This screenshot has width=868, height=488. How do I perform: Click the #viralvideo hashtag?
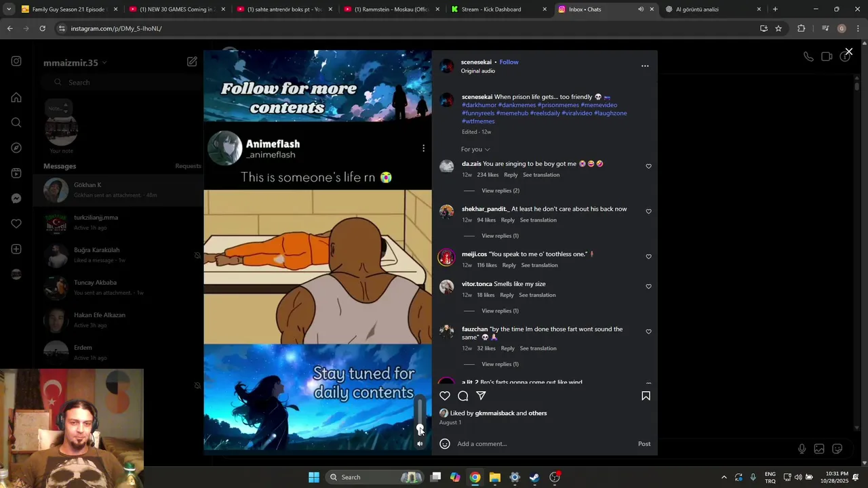click(x=576, y=113)
